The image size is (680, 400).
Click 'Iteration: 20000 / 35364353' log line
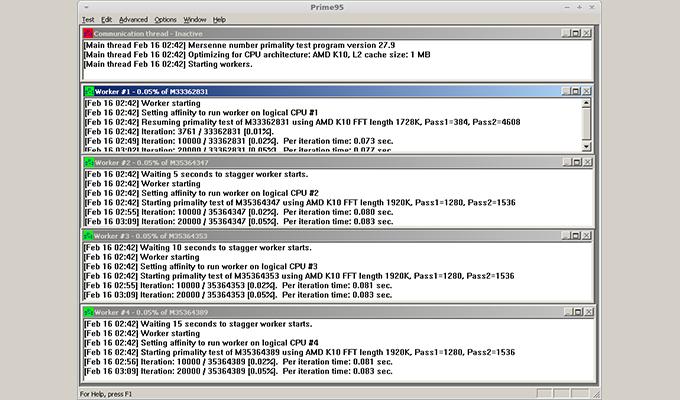coord(238,295)
